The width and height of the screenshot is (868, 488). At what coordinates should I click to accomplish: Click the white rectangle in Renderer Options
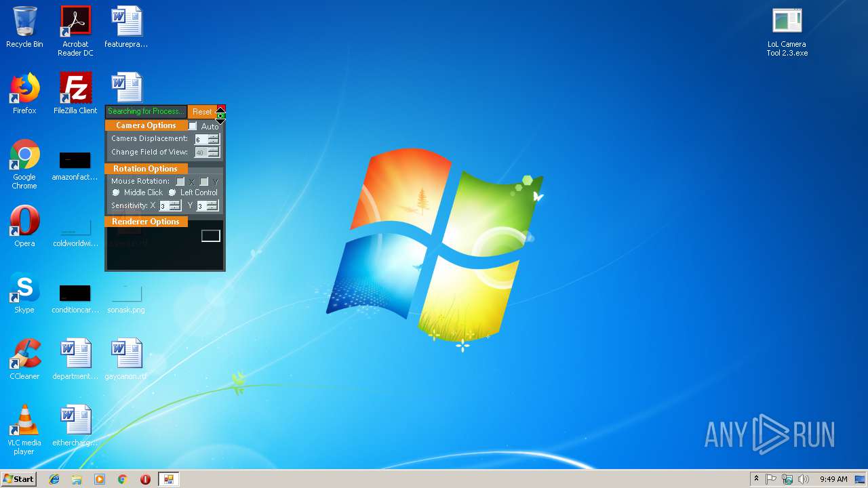[211, 236]
